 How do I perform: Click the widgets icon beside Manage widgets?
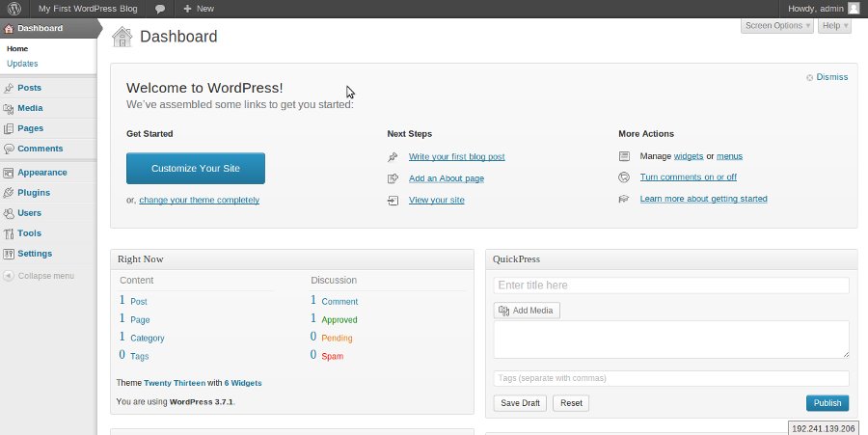pyautogui.click(x=624, y=156)
